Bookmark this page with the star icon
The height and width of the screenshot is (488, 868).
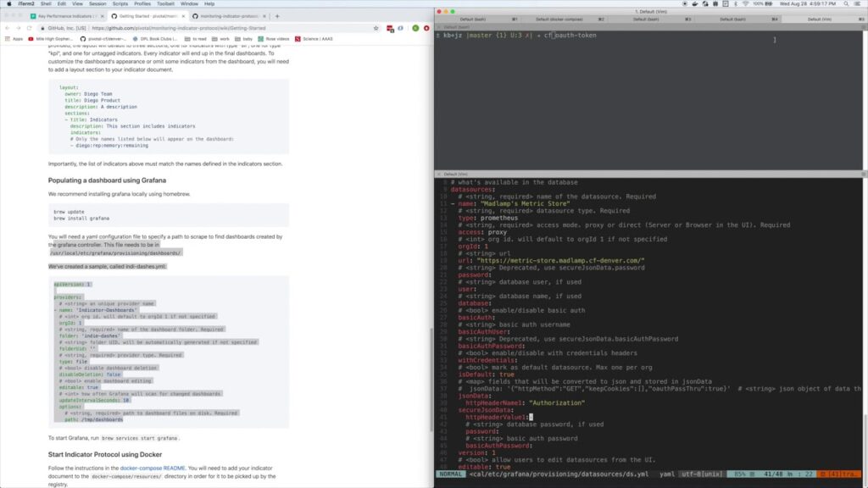pyautogui.click(x=376, y=28)
